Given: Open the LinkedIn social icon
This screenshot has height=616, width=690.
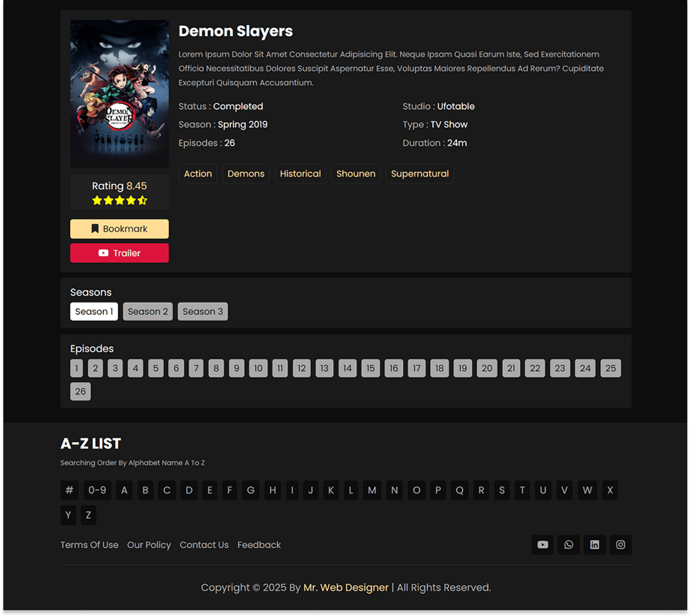Looking at the screenshot, I should tap(595, 545).
